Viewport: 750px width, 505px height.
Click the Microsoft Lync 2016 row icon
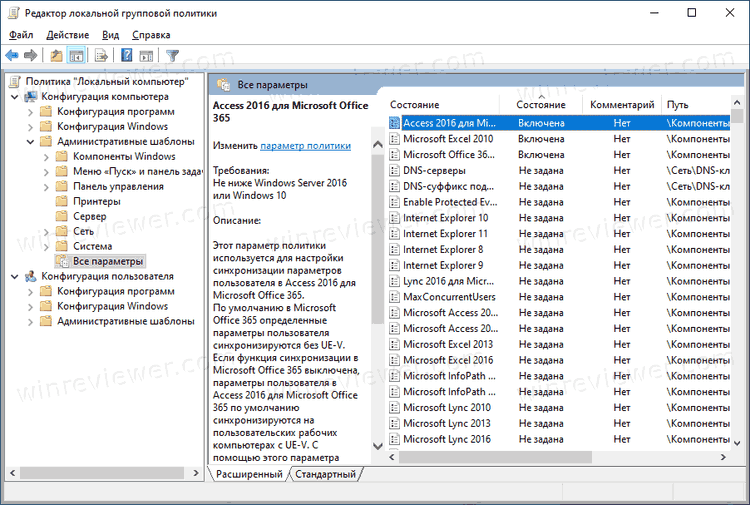pos(395,439)
